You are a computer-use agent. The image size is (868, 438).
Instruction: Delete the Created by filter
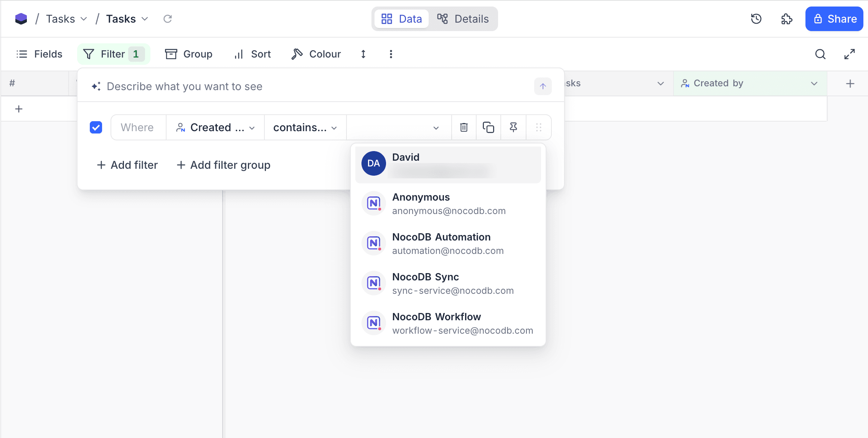tap(464, 127)
